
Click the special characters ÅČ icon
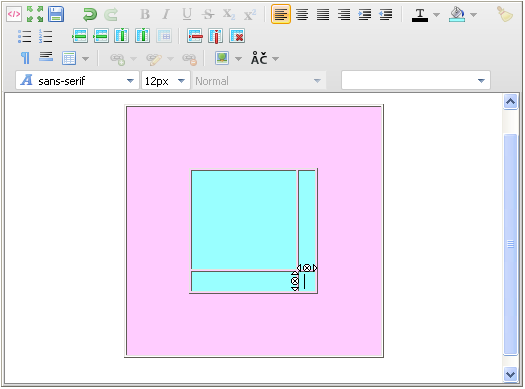click(x=259, y=59)
